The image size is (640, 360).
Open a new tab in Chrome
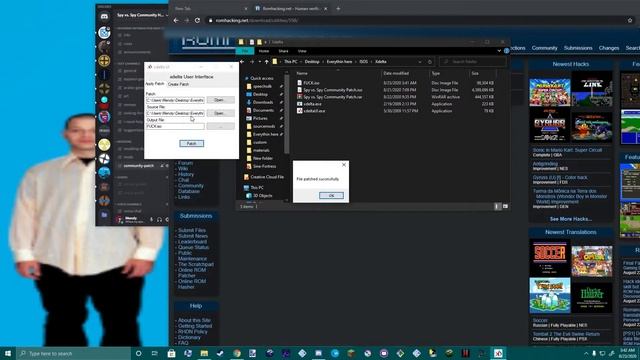click(x=338, y=9)
